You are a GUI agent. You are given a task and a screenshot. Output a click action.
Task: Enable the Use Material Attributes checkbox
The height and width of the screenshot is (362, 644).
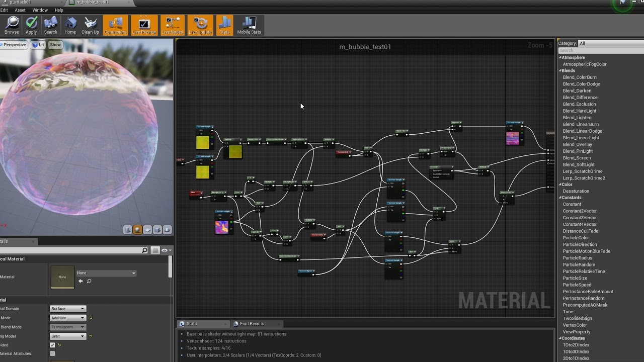(52, 353)
